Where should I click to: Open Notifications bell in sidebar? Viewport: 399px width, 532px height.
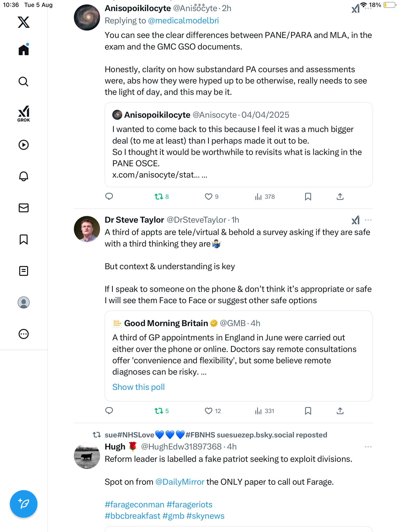(x=24, y=176)
